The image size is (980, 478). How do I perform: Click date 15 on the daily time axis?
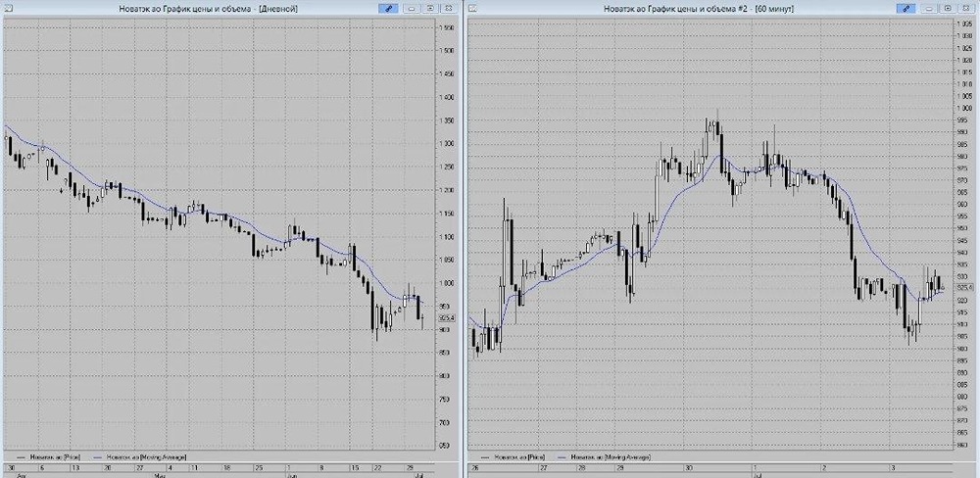[354, 467]
